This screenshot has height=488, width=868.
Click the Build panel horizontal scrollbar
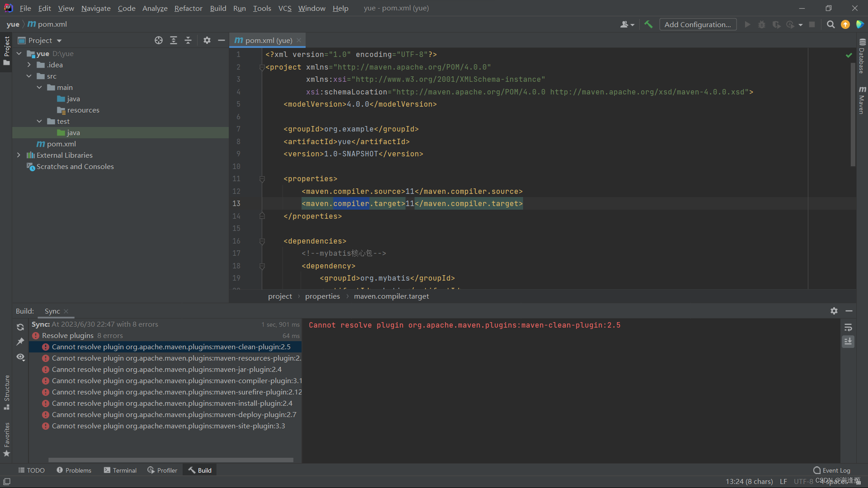pos(170,460)
